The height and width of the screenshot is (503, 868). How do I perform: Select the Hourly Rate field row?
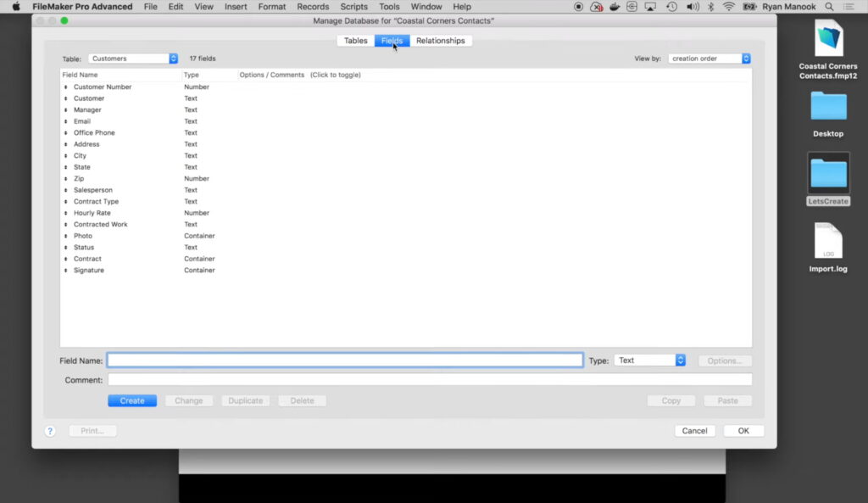(92, 213)
